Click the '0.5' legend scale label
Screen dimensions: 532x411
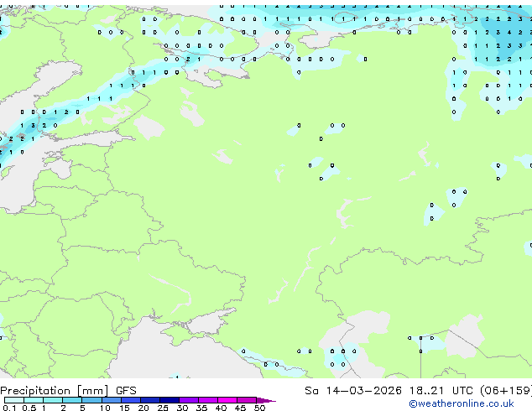(29, 408)
